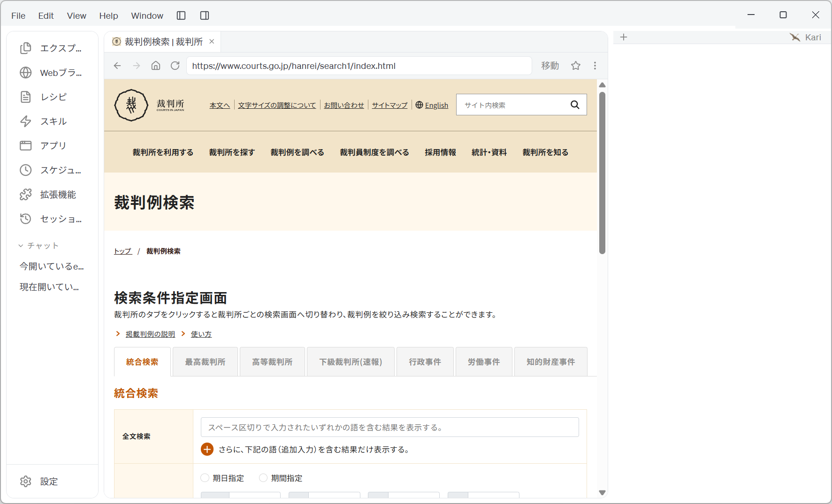The width and height of the screenshot is (832, 504).
Task: Open the スキル lightning bolt icon
Action: point(25,121)
